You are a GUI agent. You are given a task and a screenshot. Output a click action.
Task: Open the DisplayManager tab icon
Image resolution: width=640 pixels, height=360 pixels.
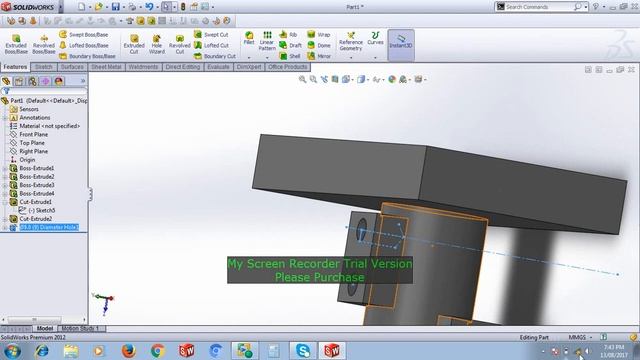click(x=58, y=81)
